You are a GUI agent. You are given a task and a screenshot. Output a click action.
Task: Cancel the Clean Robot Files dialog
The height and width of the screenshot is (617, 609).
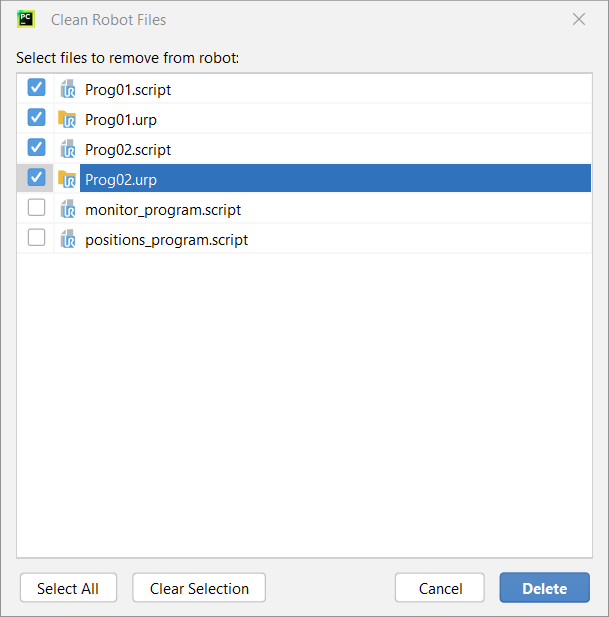point(440,588)
